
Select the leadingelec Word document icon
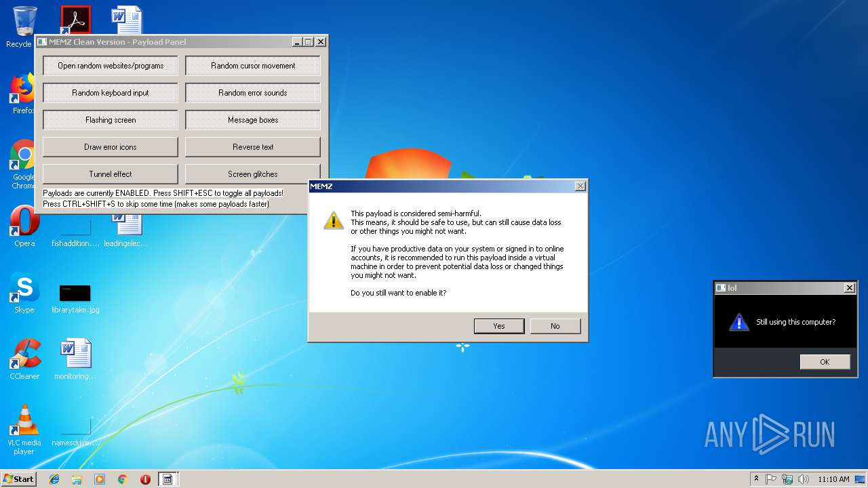[126, 230]
